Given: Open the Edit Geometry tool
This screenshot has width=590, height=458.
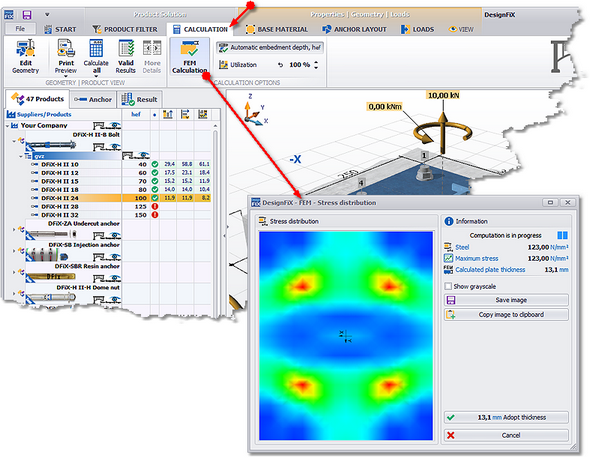Looking at the screenshot, I should (25, 56).
